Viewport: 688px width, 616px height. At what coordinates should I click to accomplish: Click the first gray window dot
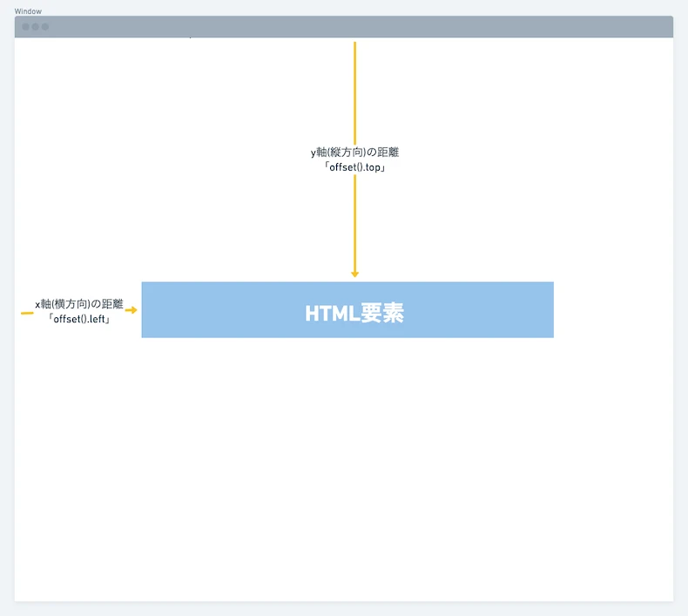point(25,27)
